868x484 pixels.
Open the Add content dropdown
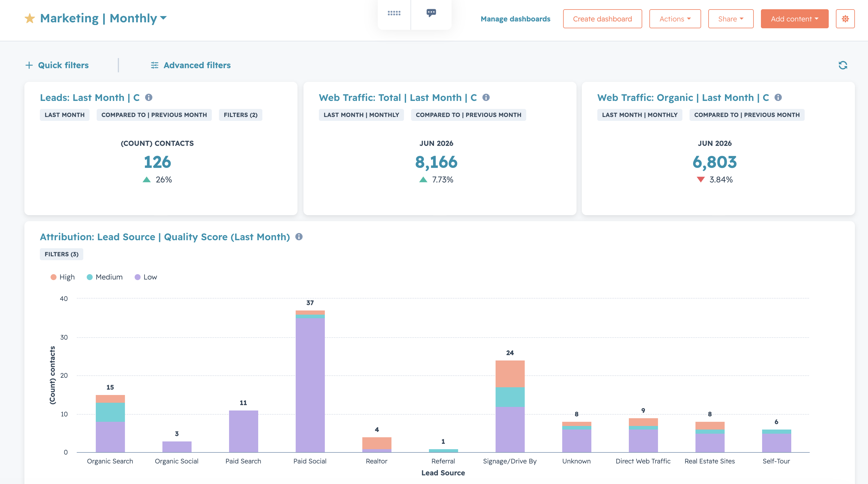pos(795,19)
